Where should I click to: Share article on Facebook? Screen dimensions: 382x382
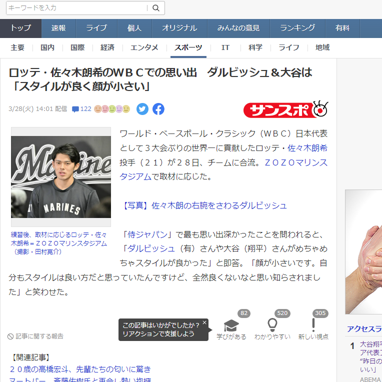(x=158, y=109)
